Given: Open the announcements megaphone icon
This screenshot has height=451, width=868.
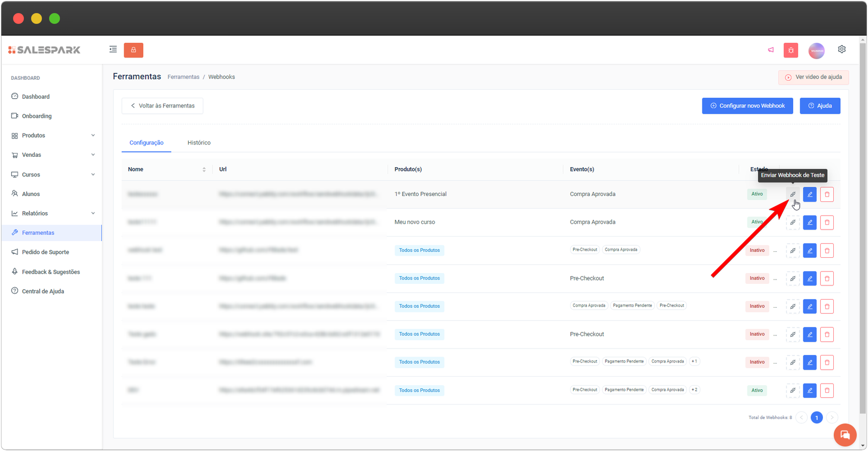Looking at the screenshot, I should coord(770,50).
